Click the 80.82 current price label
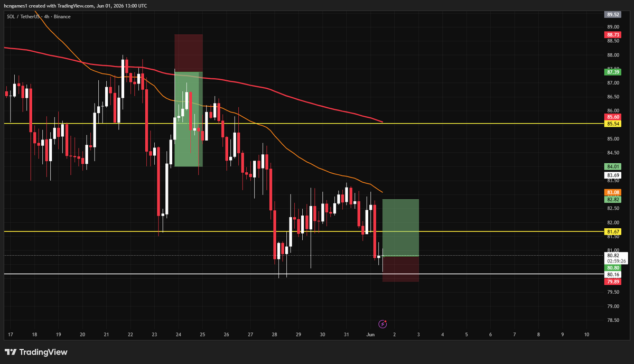Screen dimensions: 634x364 [613, 256]
